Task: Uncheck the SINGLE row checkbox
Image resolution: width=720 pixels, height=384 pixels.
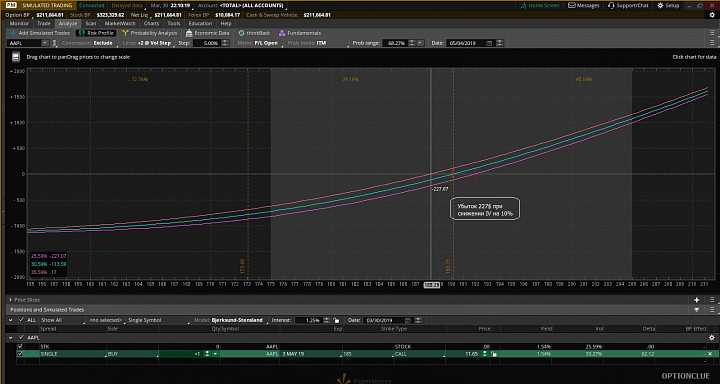Action: tap(20, 354)
